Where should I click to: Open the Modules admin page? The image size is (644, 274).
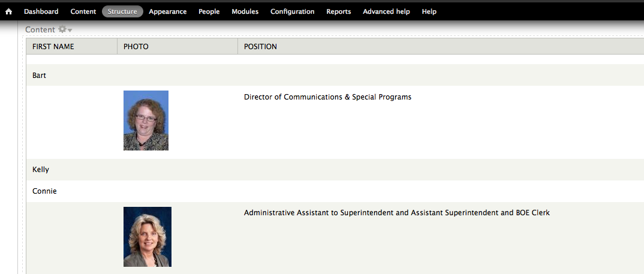tap(245, 11)
